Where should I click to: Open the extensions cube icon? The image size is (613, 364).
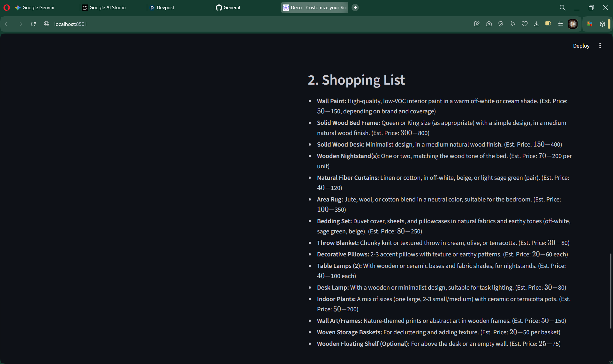coord(602,24)
